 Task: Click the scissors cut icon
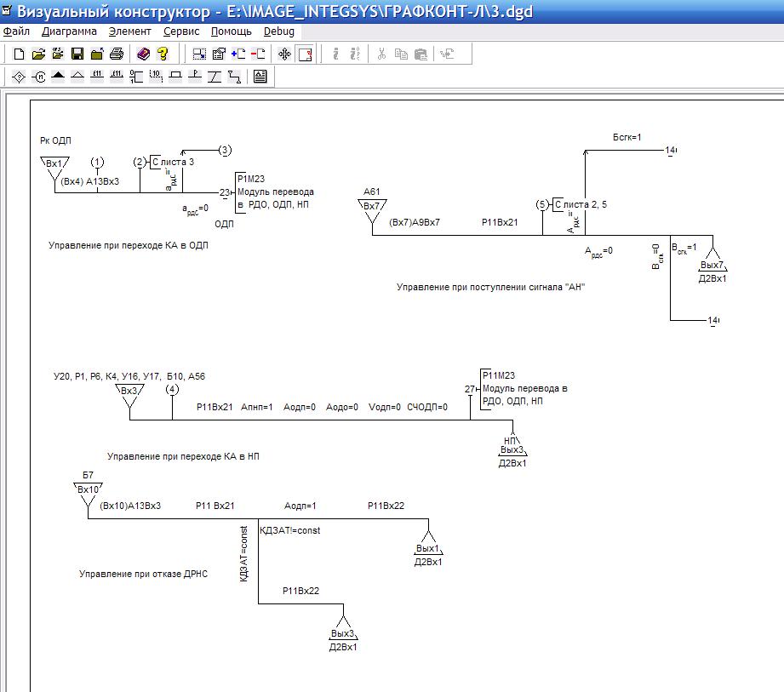pyautogui.click(x=381, y=54)
